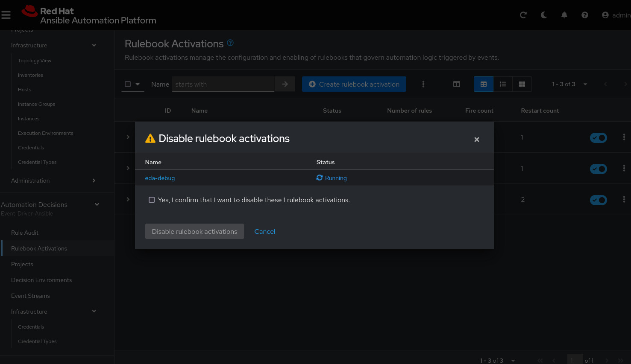Screen dimensions: 631x364
Task: Submit filter with the arrow button
Action: [285, 84]
